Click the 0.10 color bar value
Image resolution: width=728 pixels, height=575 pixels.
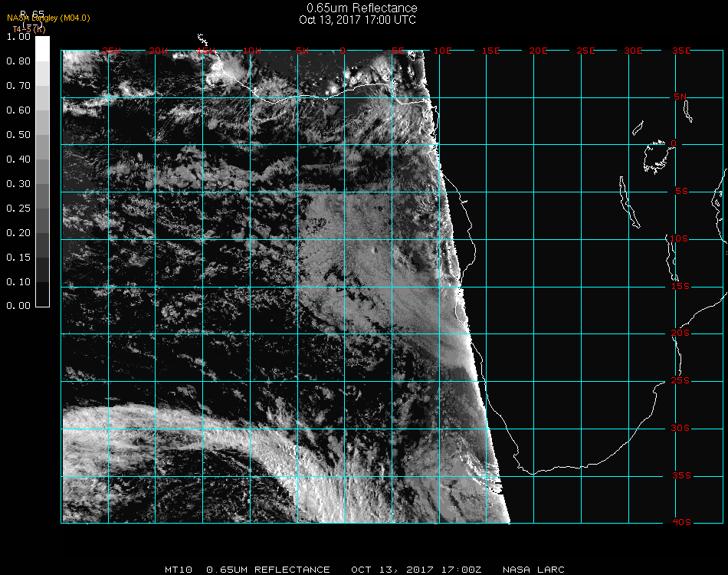(x=18, y=282)
